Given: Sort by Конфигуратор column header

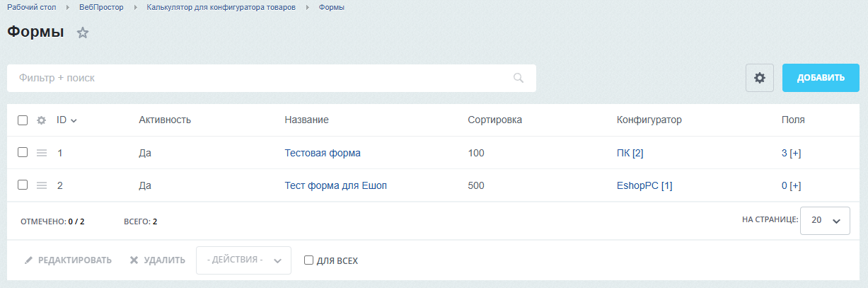Looking at the screenshot, I should pos(649,120).
